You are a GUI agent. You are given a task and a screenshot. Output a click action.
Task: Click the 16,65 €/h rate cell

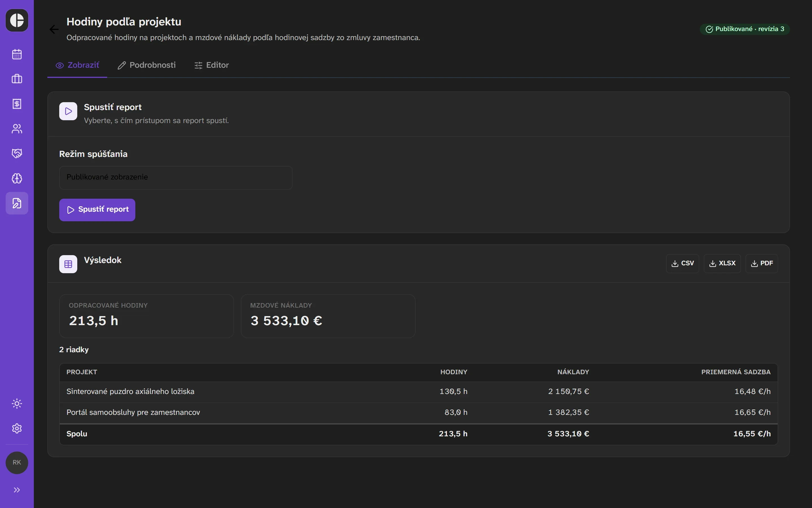752,413
